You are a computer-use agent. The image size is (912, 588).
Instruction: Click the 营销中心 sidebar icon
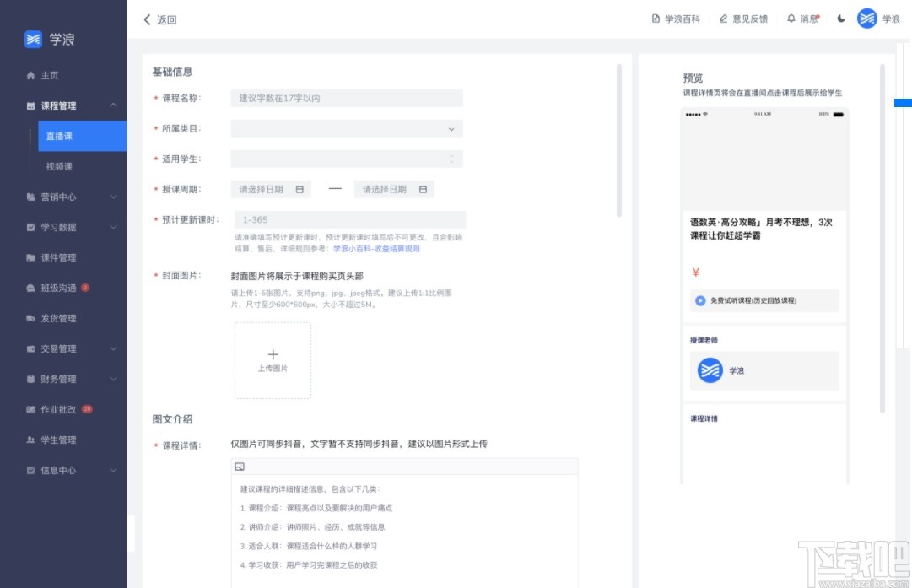[31, 197]
